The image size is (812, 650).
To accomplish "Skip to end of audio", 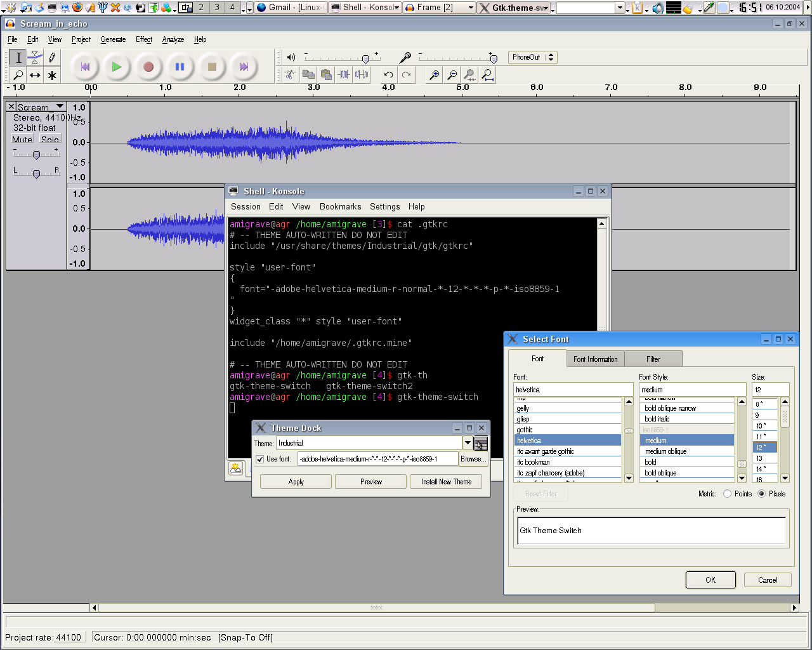I will click(244, 67).
